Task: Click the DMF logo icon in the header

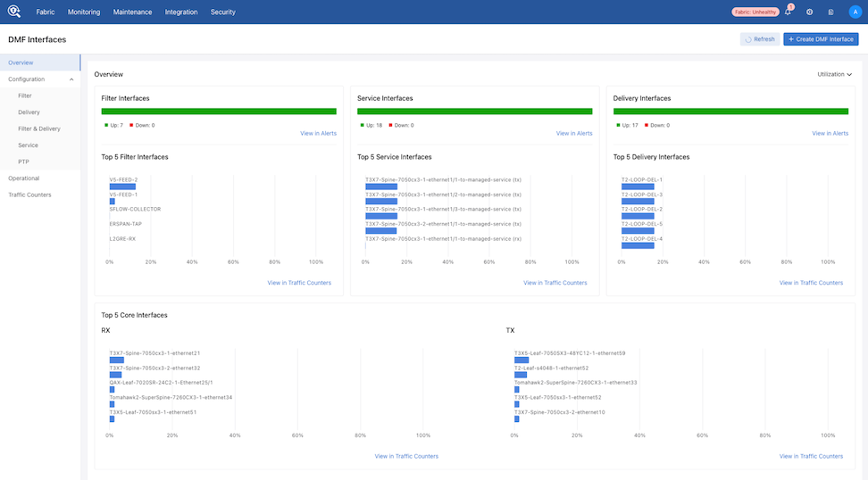Action: click(14, 12)
